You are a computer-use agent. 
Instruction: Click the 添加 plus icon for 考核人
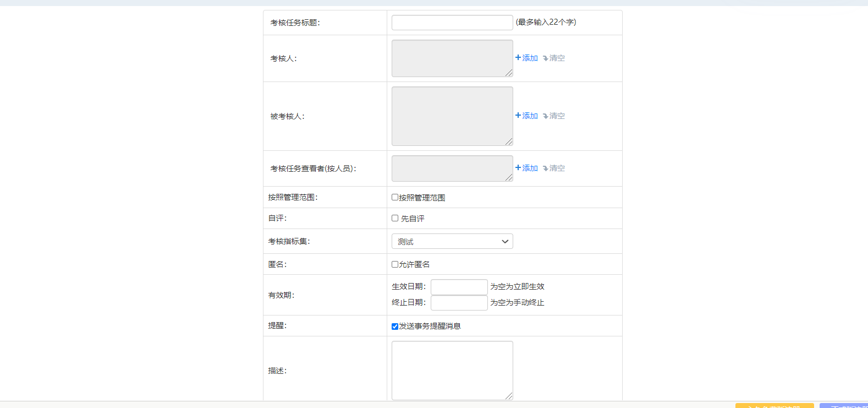pyautogui.click(x=518, y=58)
